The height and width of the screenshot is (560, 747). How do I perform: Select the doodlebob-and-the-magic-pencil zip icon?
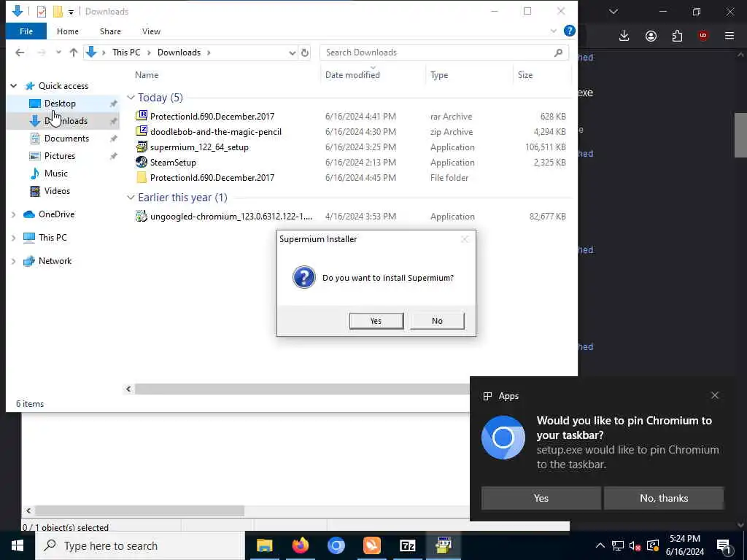point(142,131)
